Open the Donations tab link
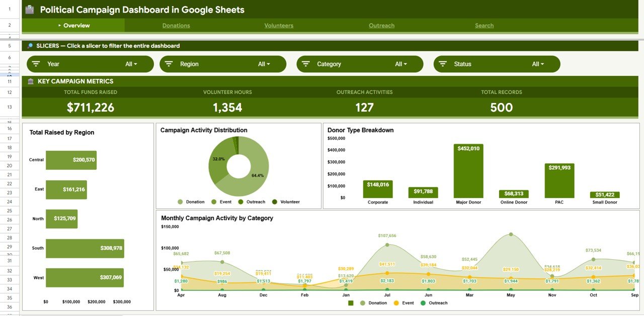This screenshot has width=644, height=316. [176, 26]
